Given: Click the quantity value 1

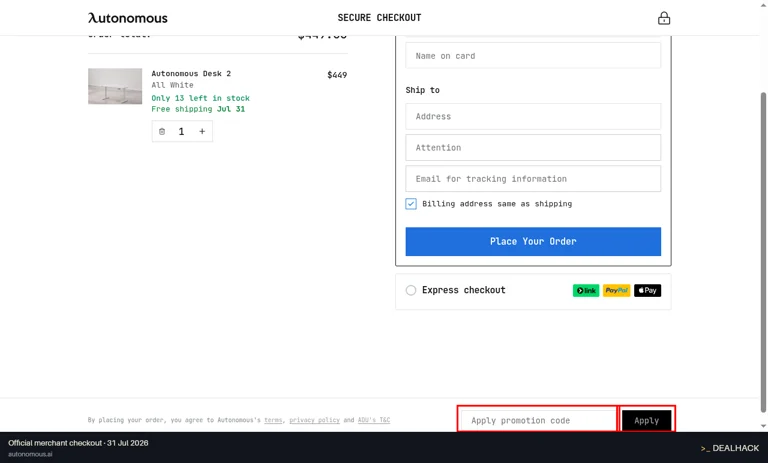Looking at the screenshot, I should click(181, 131).
